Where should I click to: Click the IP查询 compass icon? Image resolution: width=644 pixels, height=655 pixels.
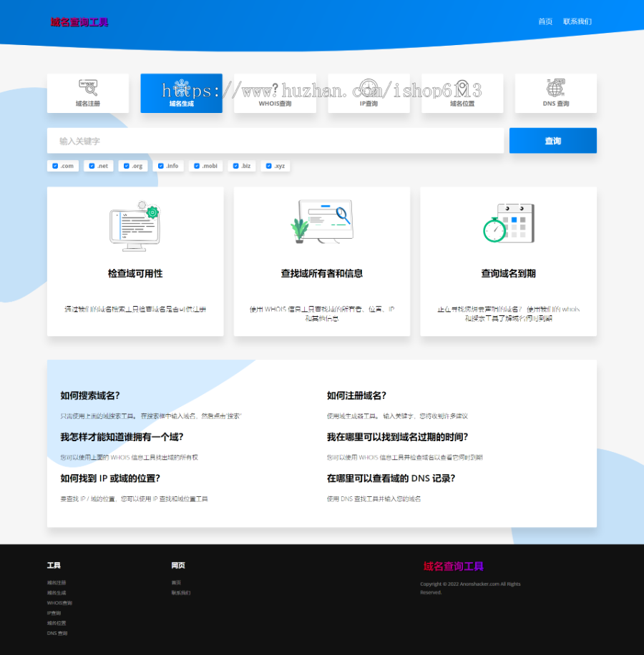point(369,88)
